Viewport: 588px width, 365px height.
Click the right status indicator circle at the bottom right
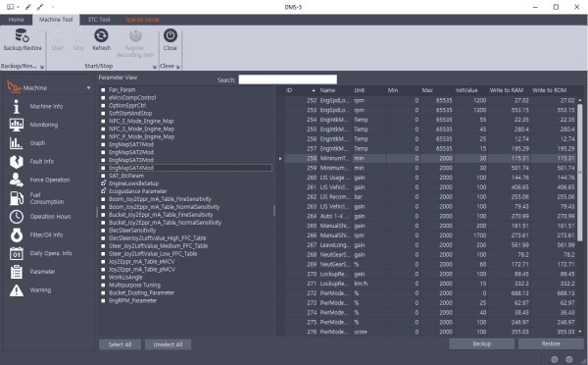(568, 359)
